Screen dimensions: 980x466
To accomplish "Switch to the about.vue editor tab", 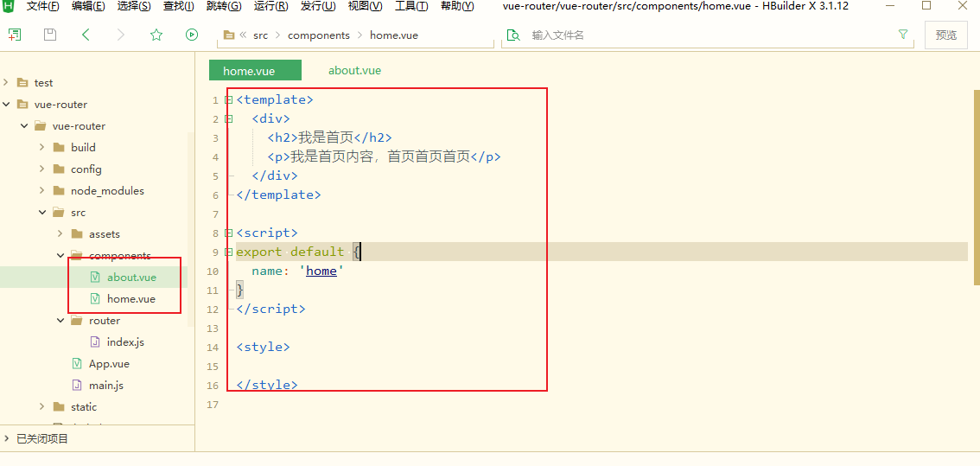I will pos(355,71).
